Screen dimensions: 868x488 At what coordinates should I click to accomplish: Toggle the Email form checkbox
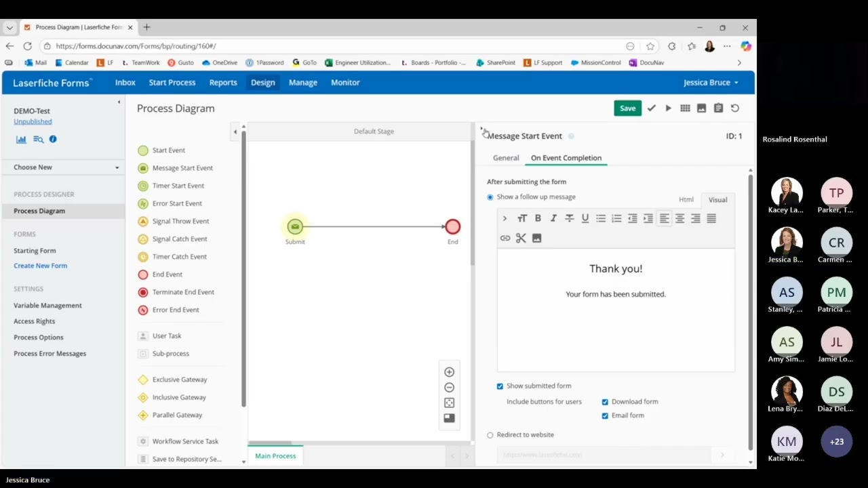605,415
